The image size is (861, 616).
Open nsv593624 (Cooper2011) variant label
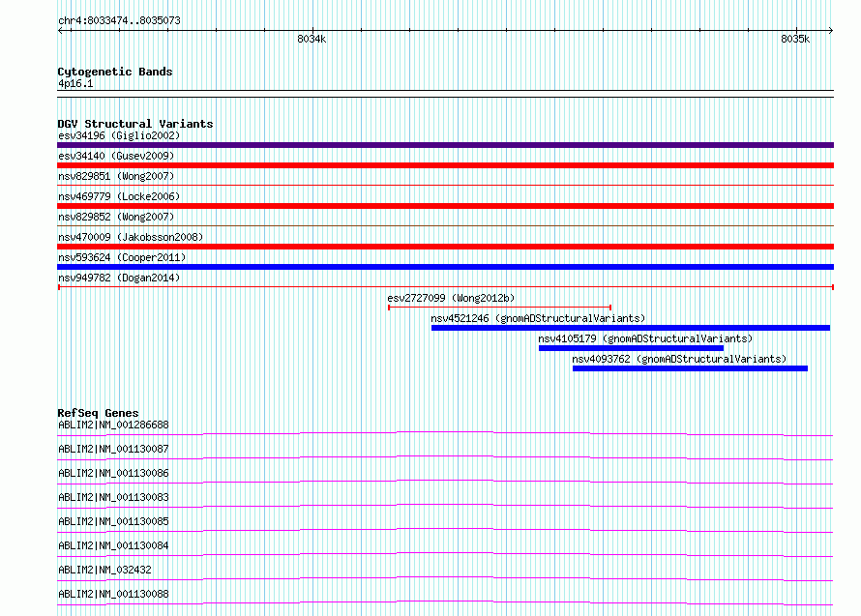[x=122, y=257]
